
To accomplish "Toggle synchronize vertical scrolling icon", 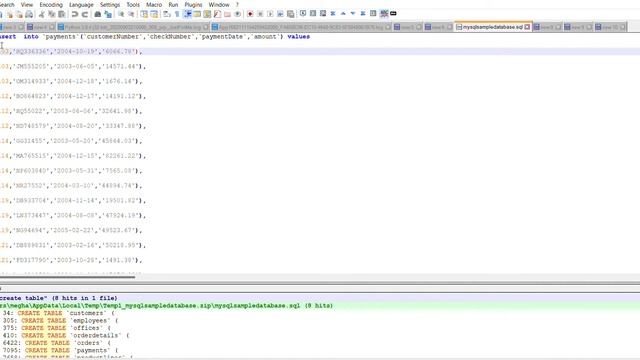I will click(144, 14).
